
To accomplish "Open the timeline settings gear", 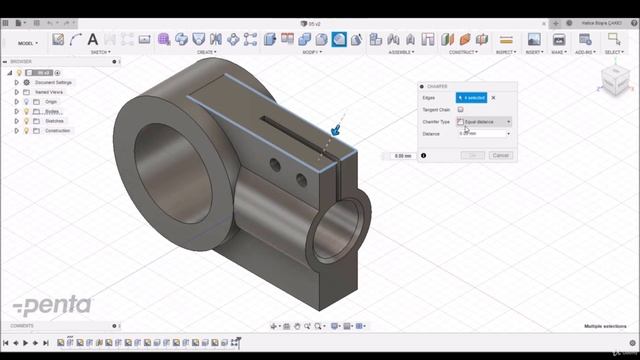I will click(x=633, y=343).
